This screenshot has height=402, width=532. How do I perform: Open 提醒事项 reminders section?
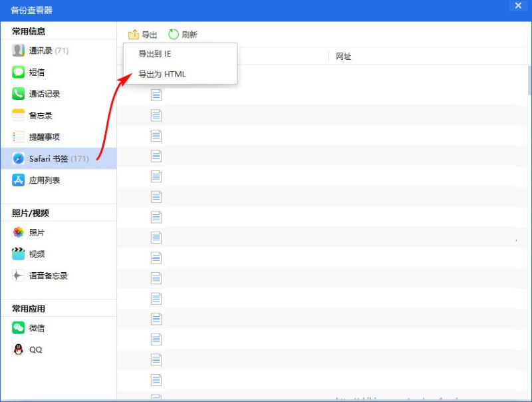click(x=59, y=137)
